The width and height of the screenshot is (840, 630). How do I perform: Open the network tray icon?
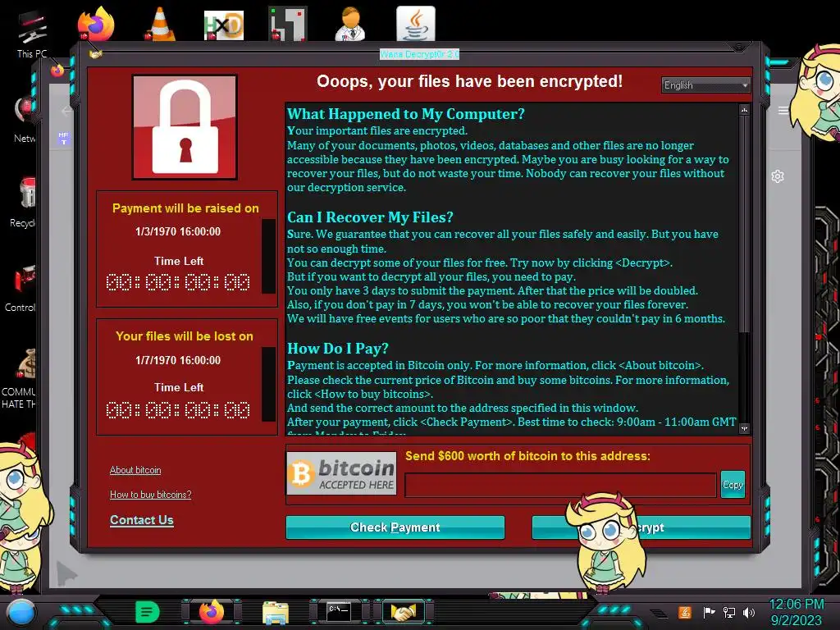tap(729, 612)
